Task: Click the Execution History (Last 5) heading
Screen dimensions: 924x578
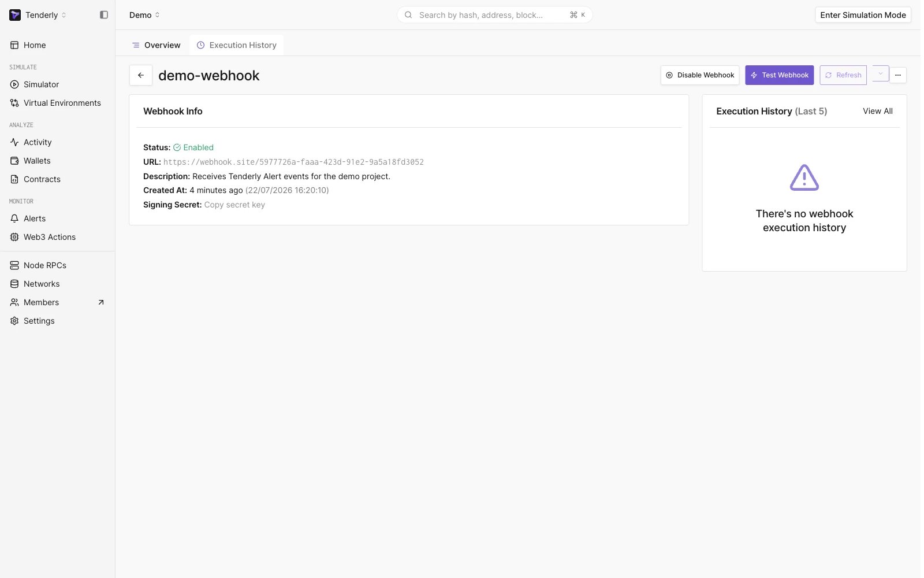Action: (772, 111)
